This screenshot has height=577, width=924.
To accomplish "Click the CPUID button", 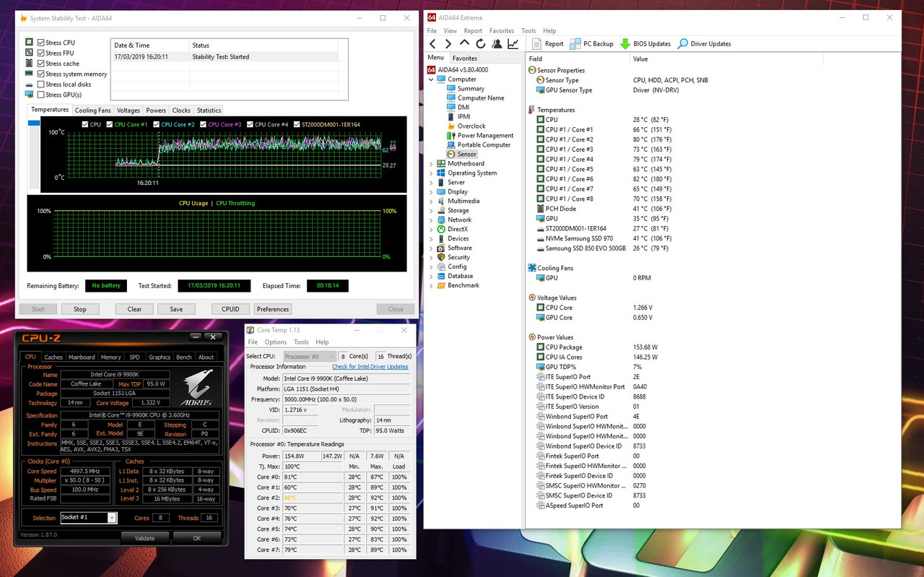I will (230, 309).
